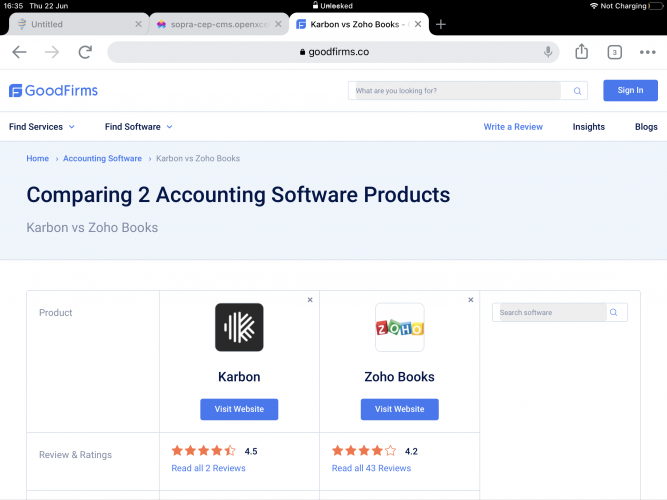The height and width of the screenshot is (500, 667).
Task: Focus the 'What are you looking for?' search field
Action: click(x=458, y=91)
